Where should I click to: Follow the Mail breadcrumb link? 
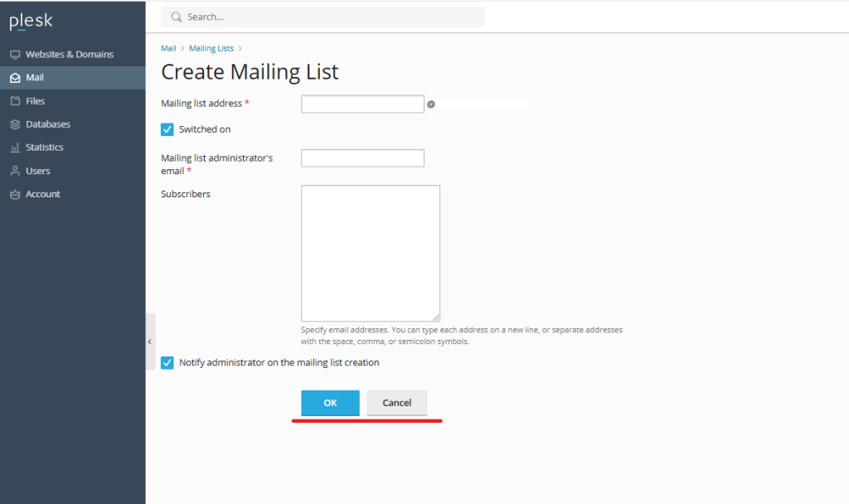pos(168,49)
